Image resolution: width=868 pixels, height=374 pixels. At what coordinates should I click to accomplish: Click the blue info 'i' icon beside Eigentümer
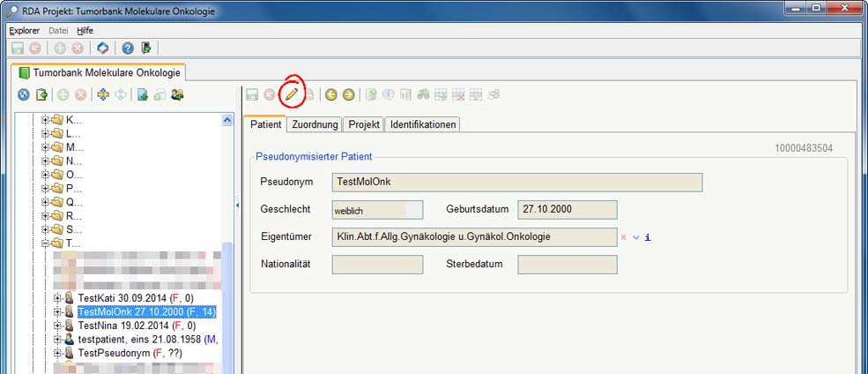(x=648, y=237)
